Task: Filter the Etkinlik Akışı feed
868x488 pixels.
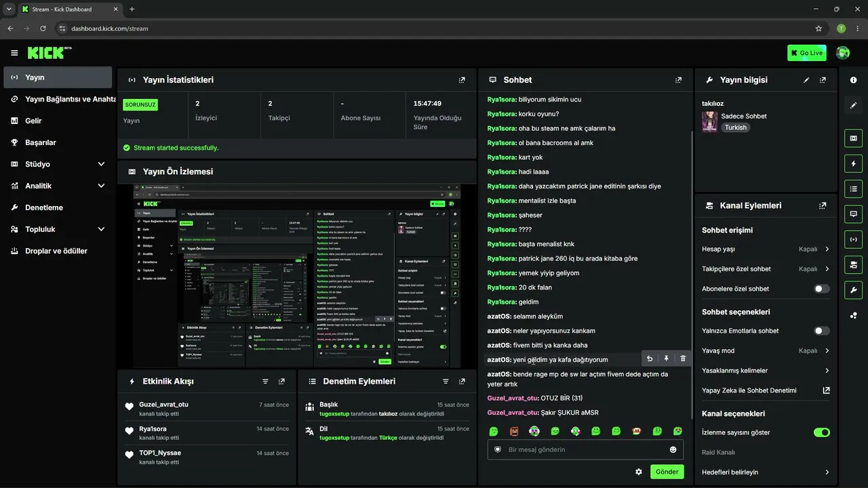Action: tap(265, 382)
